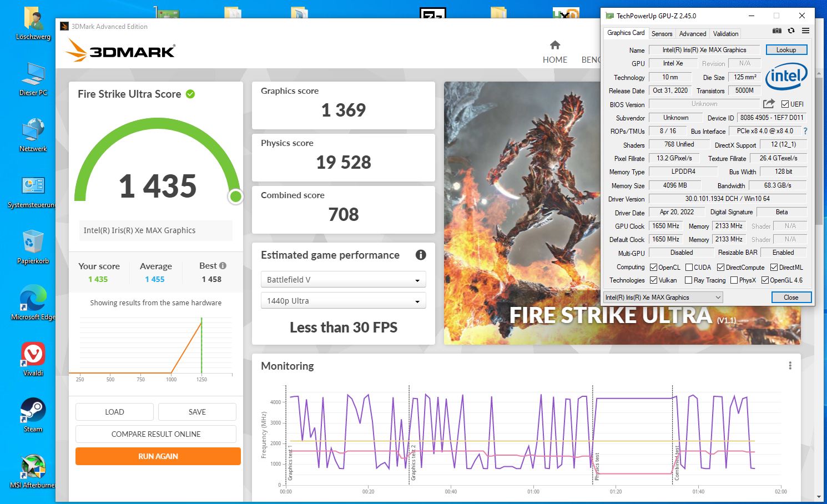Toggle the OpenCL checkbox

tap(653, 267)
